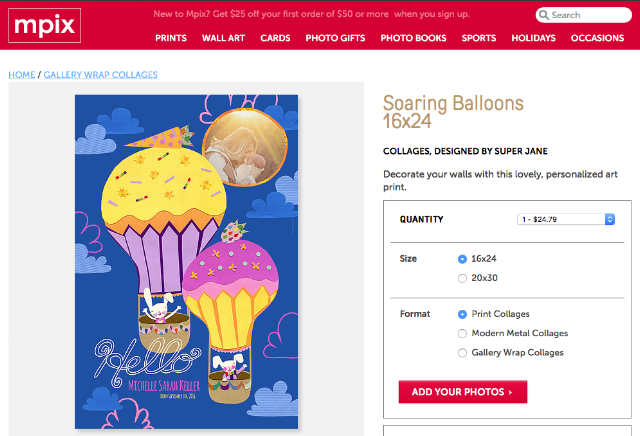Open the Prints menu
Image resolution: width=640 pixels, height=436 pixels.
click(x=171, y=38)
